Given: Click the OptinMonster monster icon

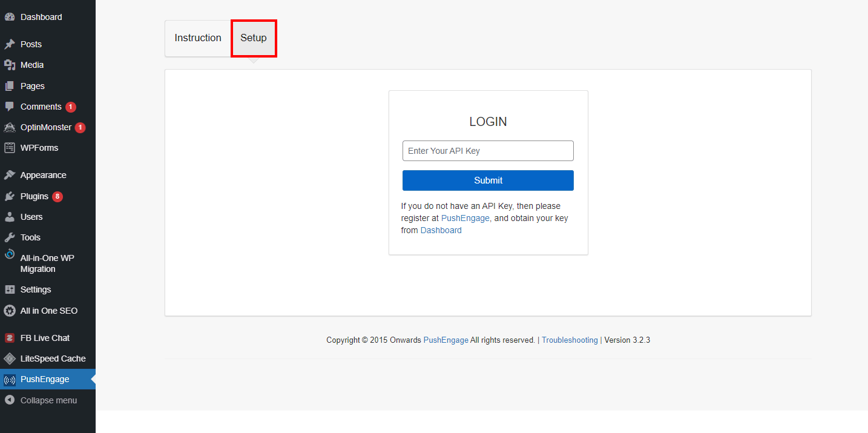Looking at the screenshot, I should coord(10,127).
